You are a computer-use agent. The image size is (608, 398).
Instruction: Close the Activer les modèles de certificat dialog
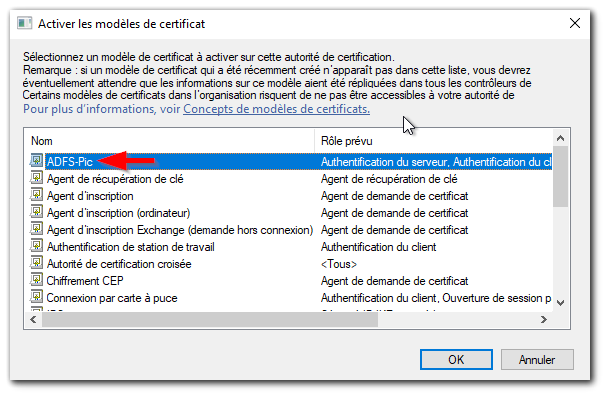click(x=575, y=23)
